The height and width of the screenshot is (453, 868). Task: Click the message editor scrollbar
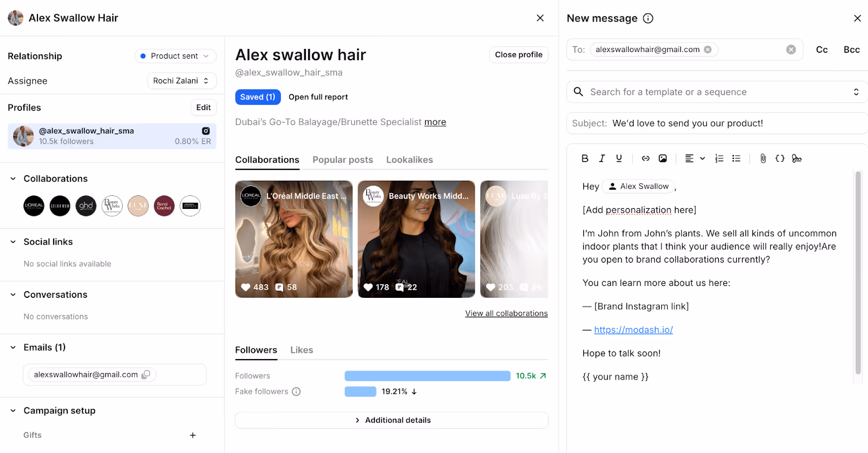tap(858, 272)
